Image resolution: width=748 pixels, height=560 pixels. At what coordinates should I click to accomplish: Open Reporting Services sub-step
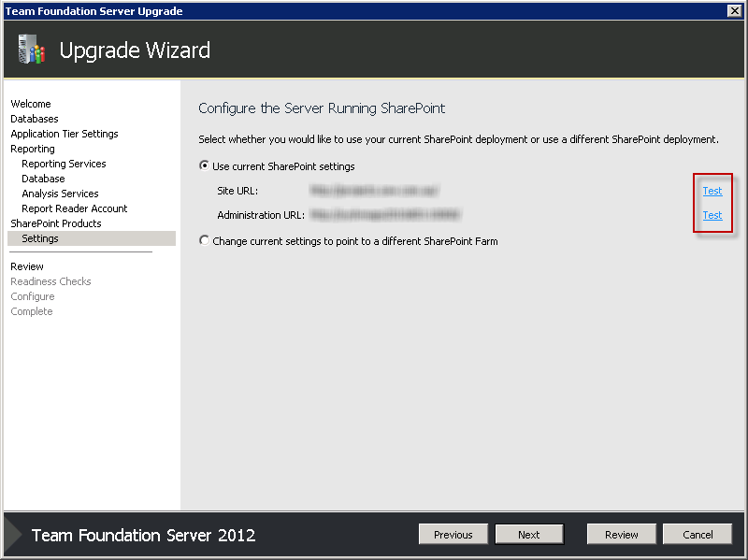[x=64, y=164]
